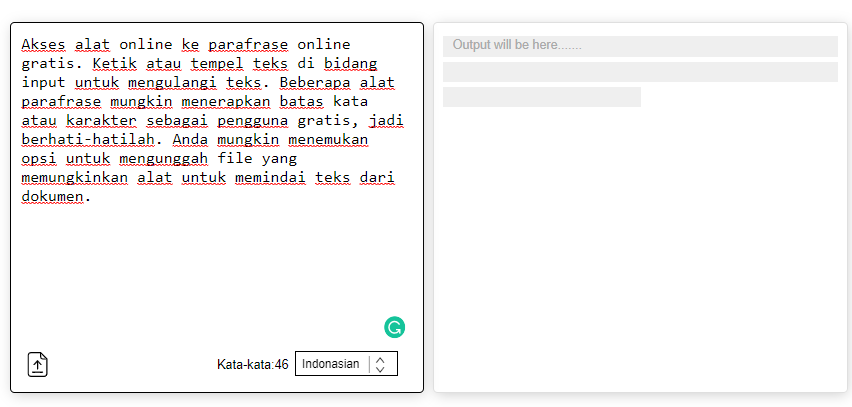Screen dimensions: 852x407
Task: Click the word 'Ketik' in the text
Action: 115,63
